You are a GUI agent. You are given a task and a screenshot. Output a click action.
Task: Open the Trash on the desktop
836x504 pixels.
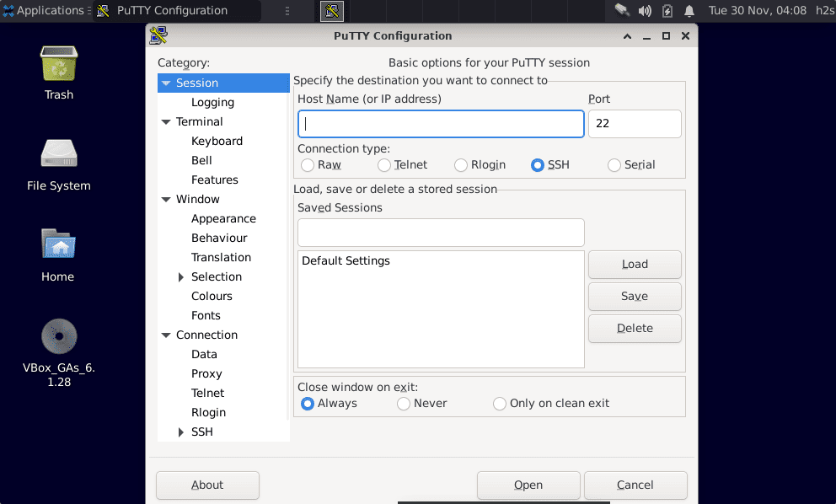58,62
